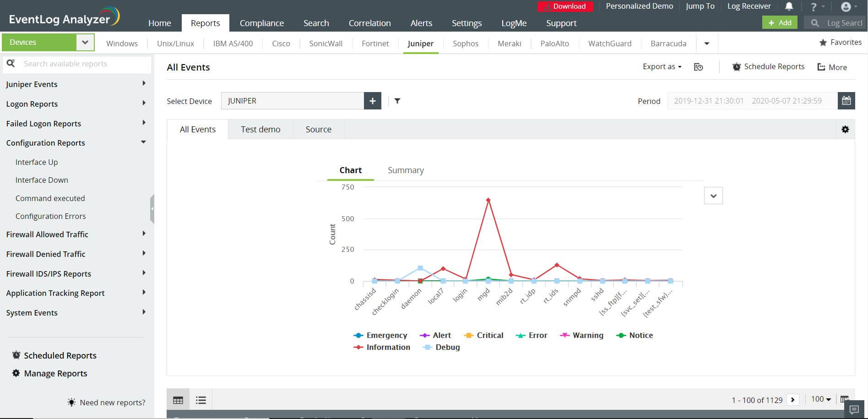
Task: Open the Export as dropdown
Action: coord(662,67)
